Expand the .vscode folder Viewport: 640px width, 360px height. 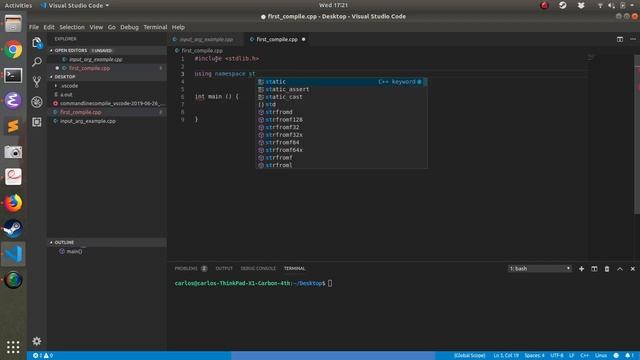click(x=69, y=86)
